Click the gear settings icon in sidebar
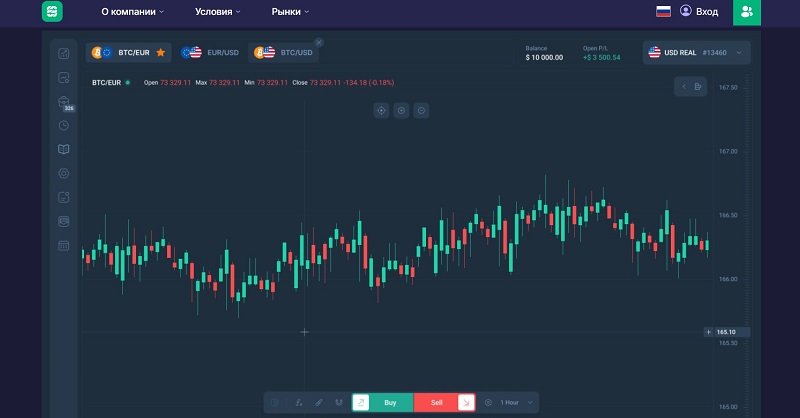Image resolution: width=800 pixels, height=418 pixels. coord(64,173)
